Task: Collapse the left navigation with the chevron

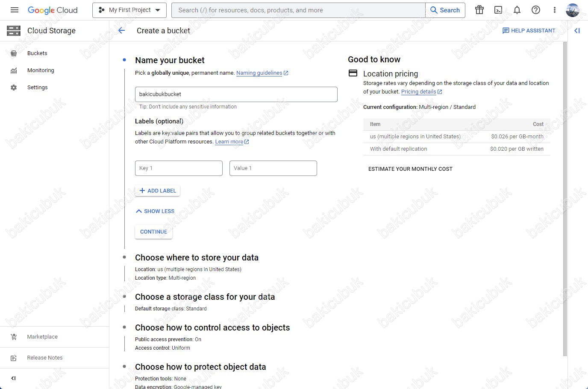Action: [x=13, y=378]
